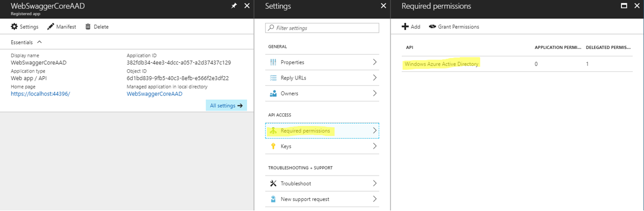
Task: Click Grant Permissions
Action: 454,27
